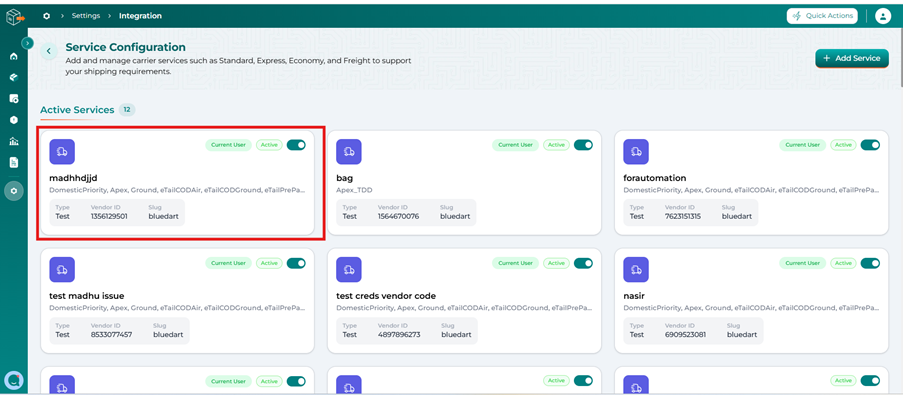
Task: Open the bag service card
Action: [x=464, y=183]
